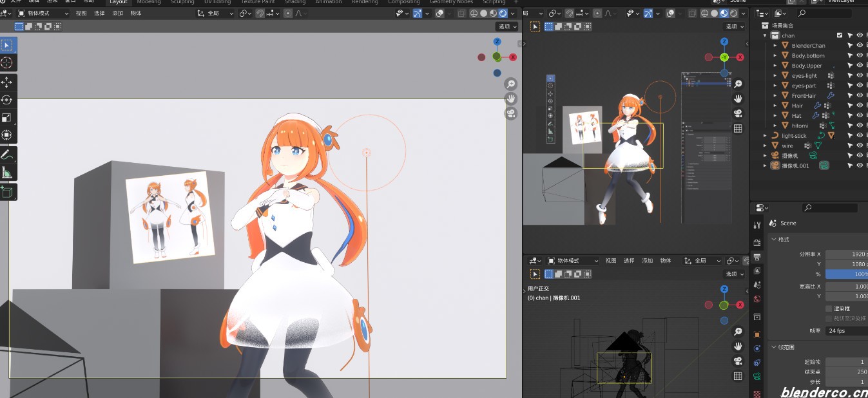Hide the FrontHair object in outliner
Image resolution: width=868 pixels, height=398 pixels.
coord(860,95)
